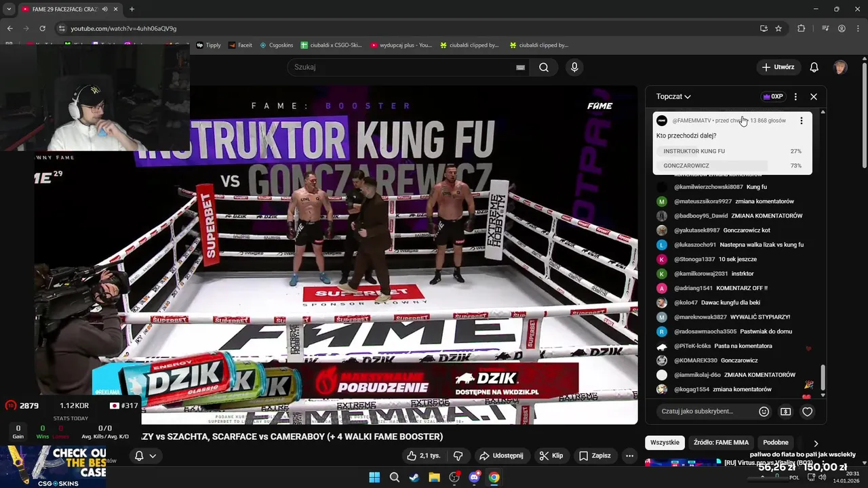868x488 pixels.
Task: Click the install app icon in address bar
Action: point(764,28)
